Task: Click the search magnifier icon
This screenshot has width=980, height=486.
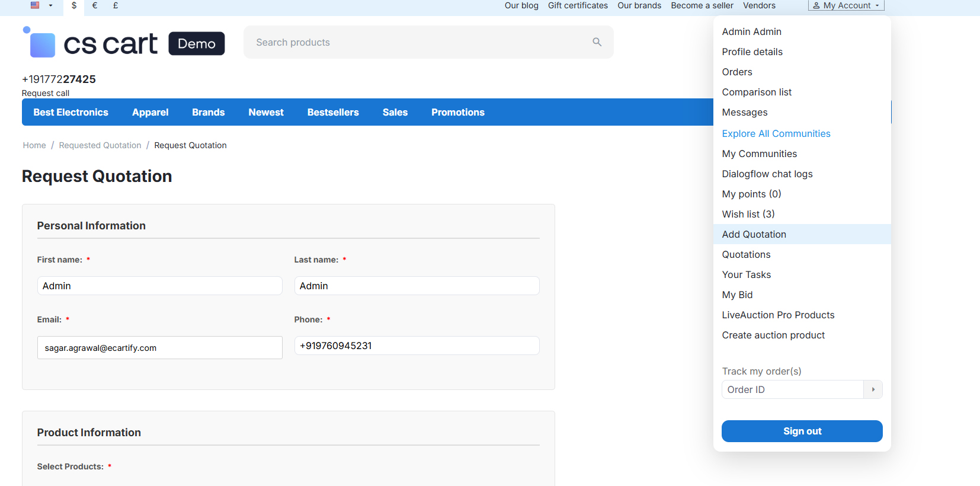Action: [597, 42]
